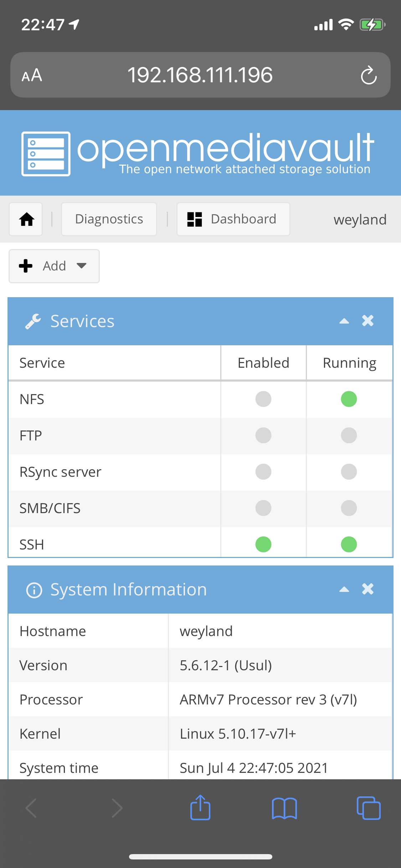
Task: Close the Services widget with X
Action: (368, 321)
